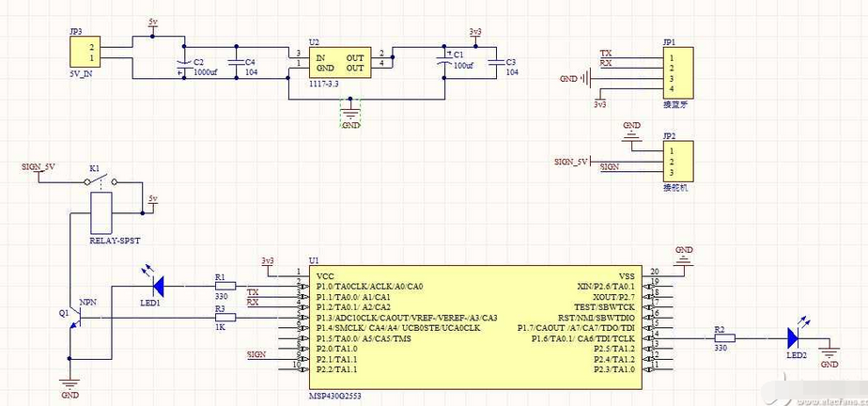
Task: Click the 1K value under R3
Action: click(221, 327)
